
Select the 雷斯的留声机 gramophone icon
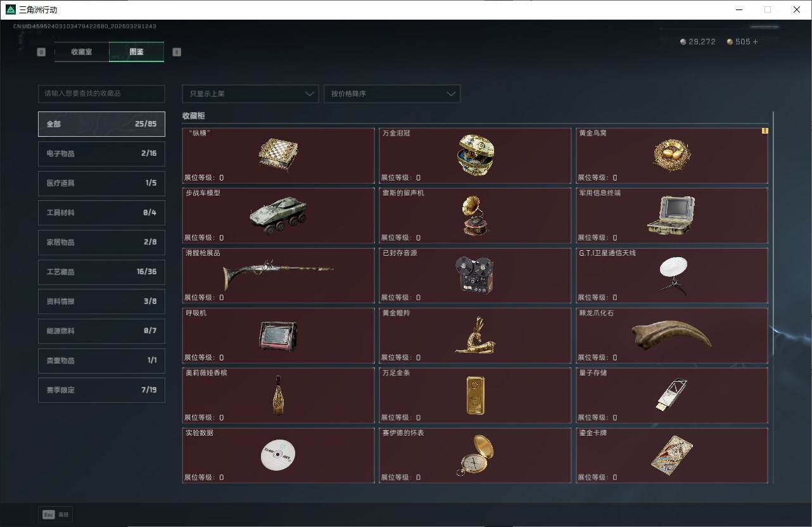pos(476,215)
